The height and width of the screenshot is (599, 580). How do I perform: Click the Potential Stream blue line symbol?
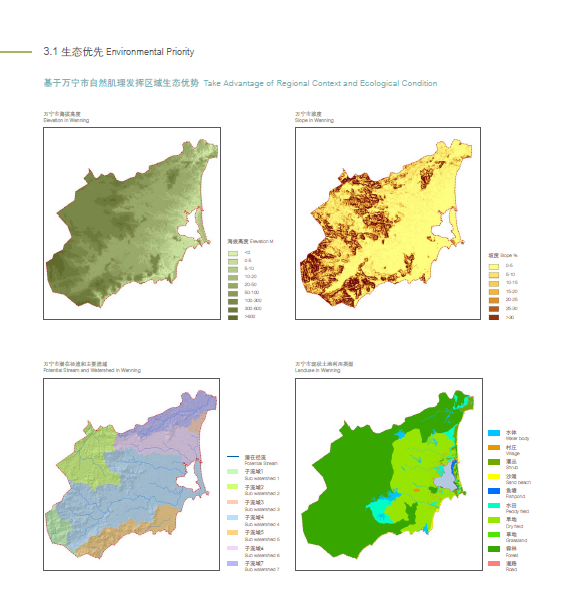pos(233,457)
